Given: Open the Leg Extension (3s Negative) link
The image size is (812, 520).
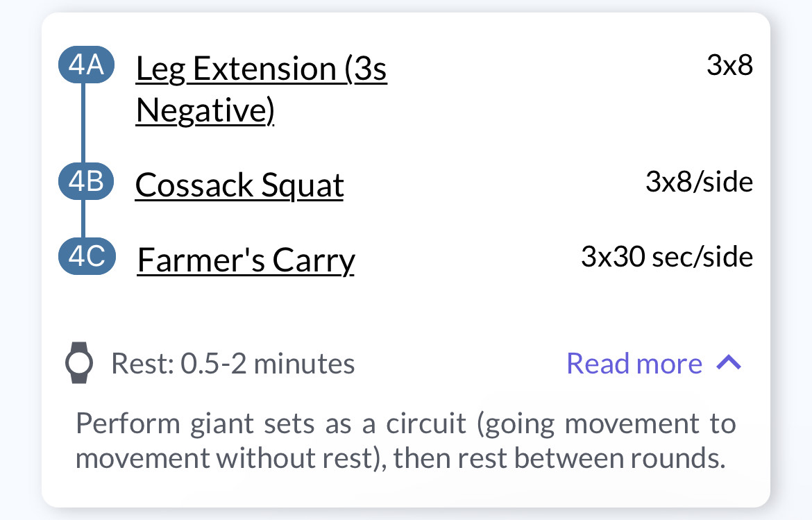Looking at the screenshot, I should pyautogui.click(x=261, y=89).
